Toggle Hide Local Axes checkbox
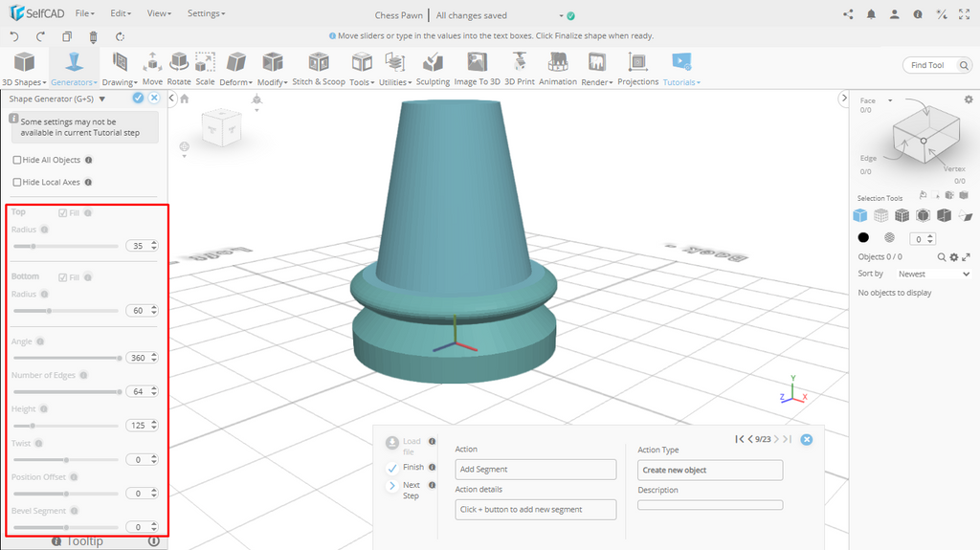This screenshot has width=980, height=550. [x=17, y=182]
